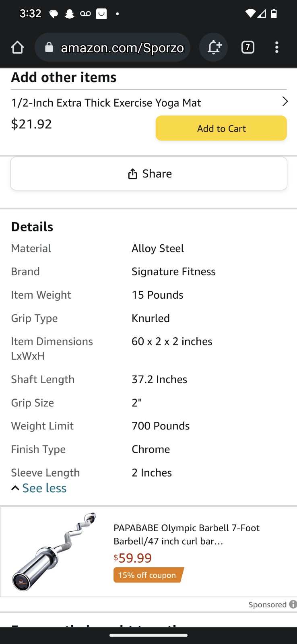The height and width of the screenshot is (644, 297).
Task: Tap the 15% off coupon badge
Action: click(148, 575)
